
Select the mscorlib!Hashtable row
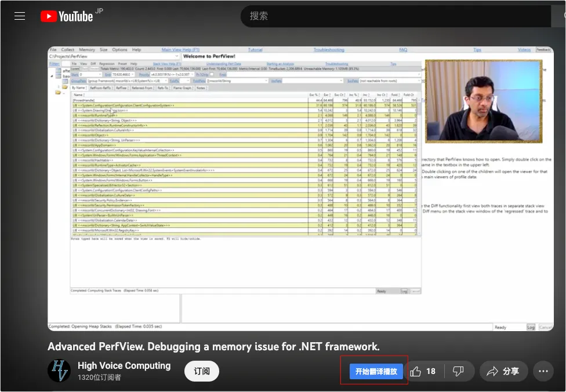tap(245, 160)
